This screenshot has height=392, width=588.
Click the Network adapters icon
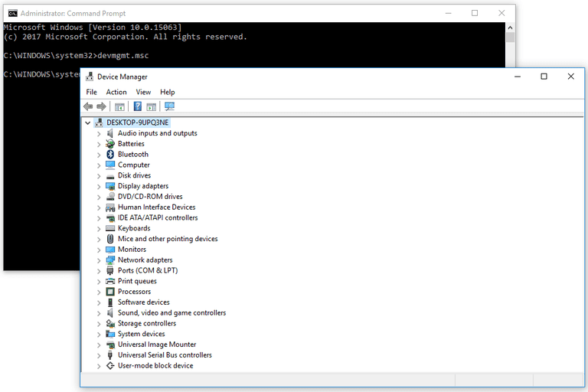coord(110,260)
